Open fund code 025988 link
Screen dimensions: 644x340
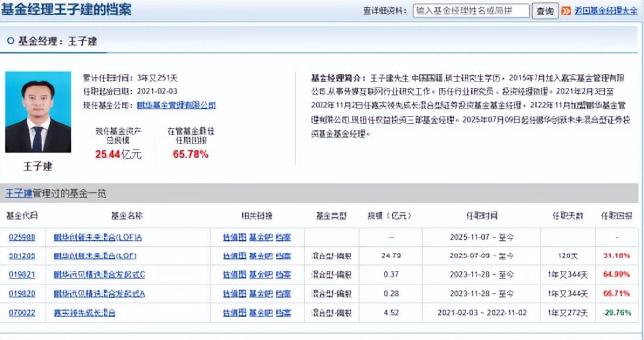click(x=22, y=237)
